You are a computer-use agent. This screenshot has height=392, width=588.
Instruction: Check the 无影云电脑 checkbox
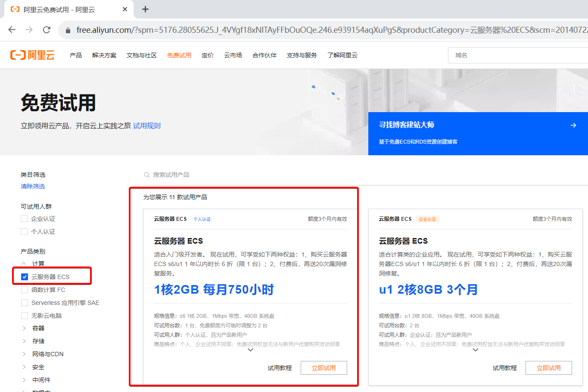point(25,316)
